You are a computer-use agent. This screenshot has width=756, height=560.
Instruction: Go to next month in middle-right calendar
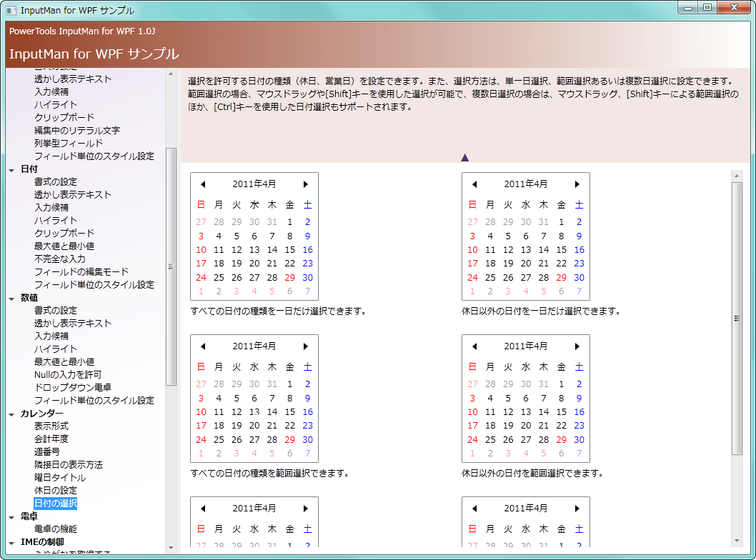click(577, 346)
